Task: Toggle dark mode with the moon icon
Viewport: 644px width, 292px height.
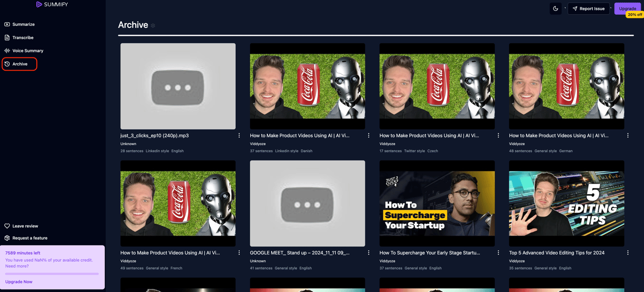Action: [x=555, y=8]
